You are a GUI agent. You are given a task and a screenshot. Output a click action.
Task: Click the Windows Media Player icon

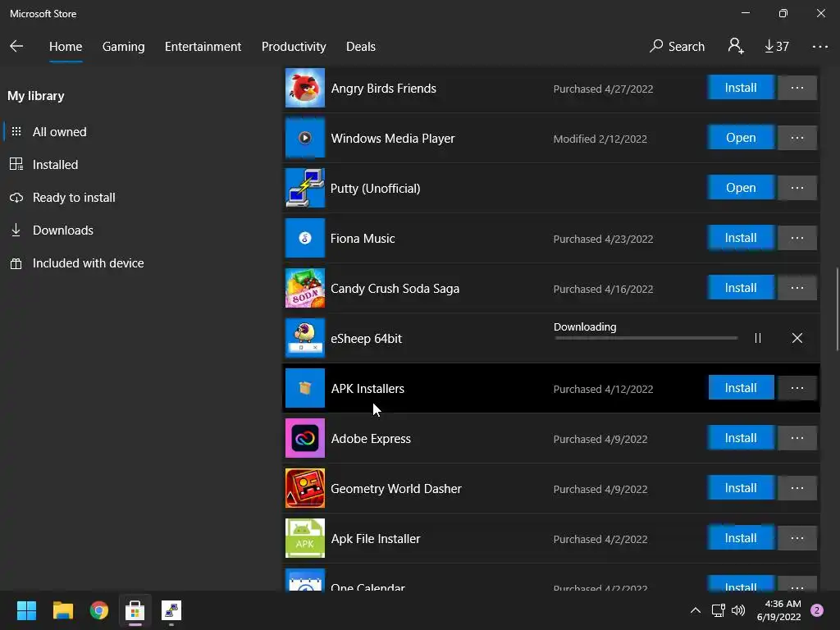point(305,138)
